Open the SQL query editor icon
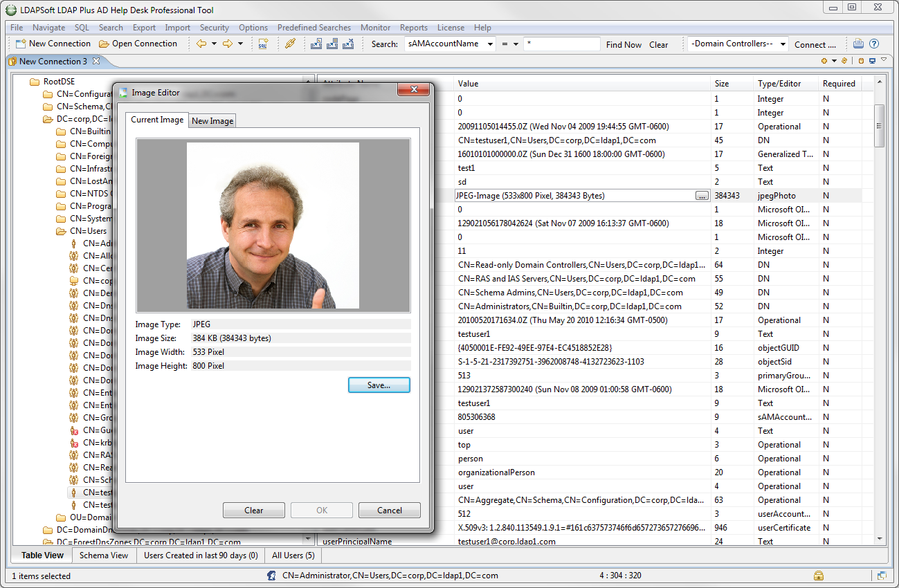899x588 pixels. [263, 44]
